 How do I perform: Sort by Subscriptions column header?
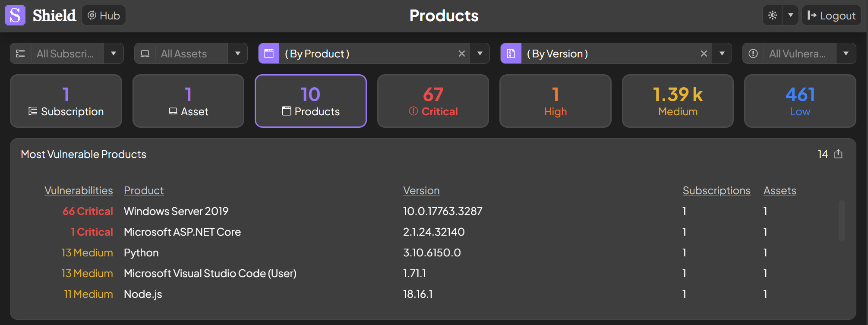(716, 190)
